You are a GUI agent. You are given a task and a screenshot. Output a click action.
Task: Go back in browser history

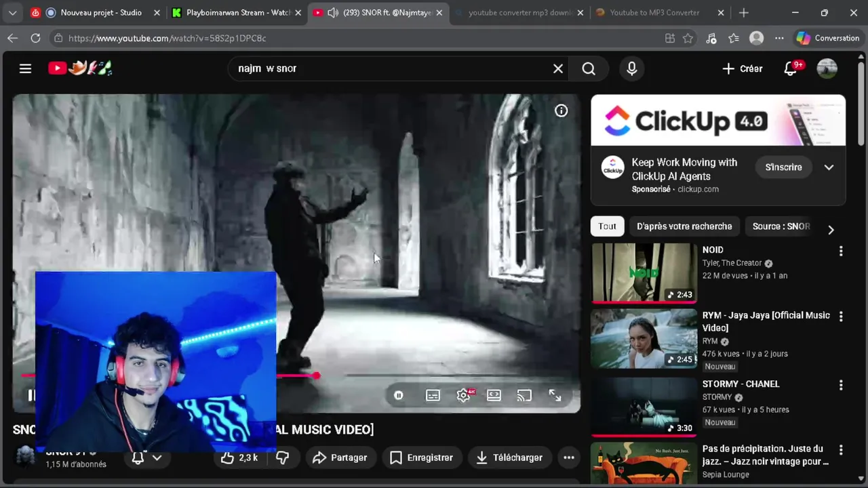point(12,38)
